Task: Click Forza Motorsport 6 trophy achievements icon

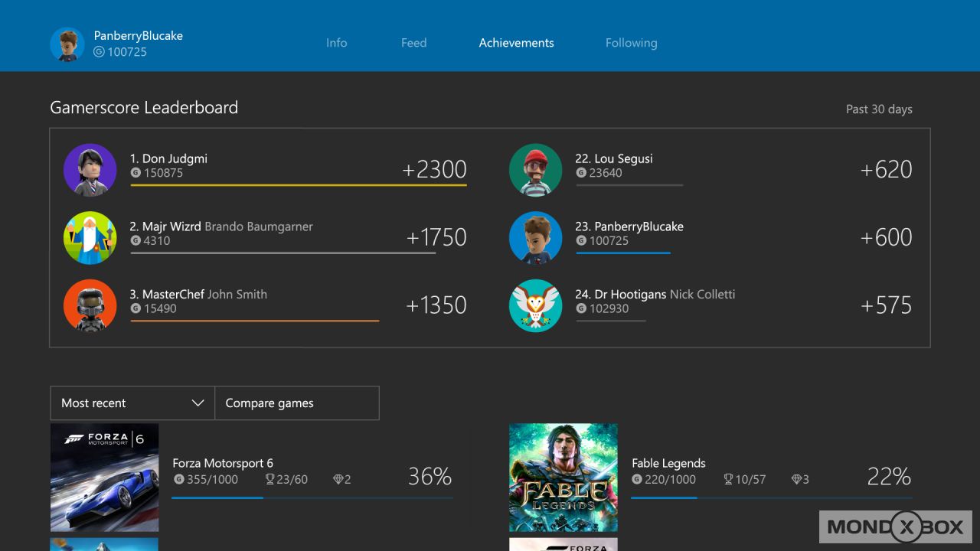Action: pyautogui.click(x=269, y=480)
